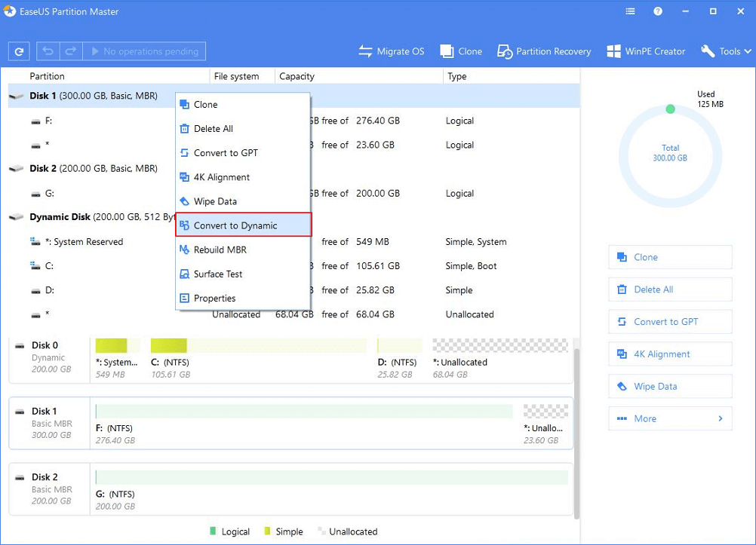This screenshot has height=545, width=756.
Task: Select the F: partition row in list
Action: coord(294,121)
